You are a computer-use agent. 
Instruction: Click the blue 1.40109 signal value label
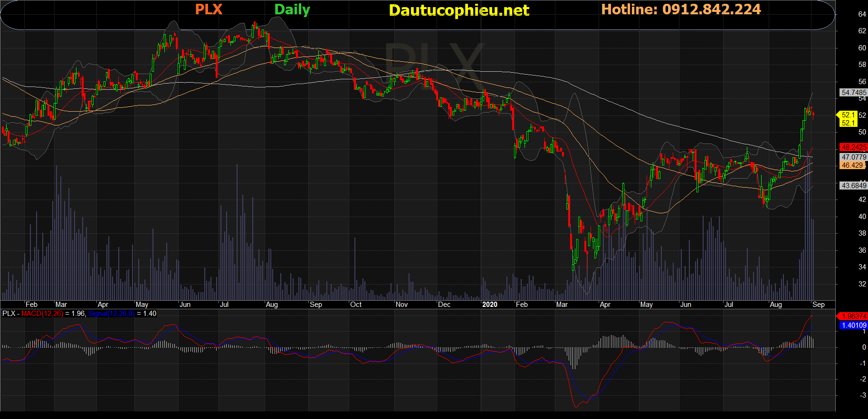click(853, 325)
